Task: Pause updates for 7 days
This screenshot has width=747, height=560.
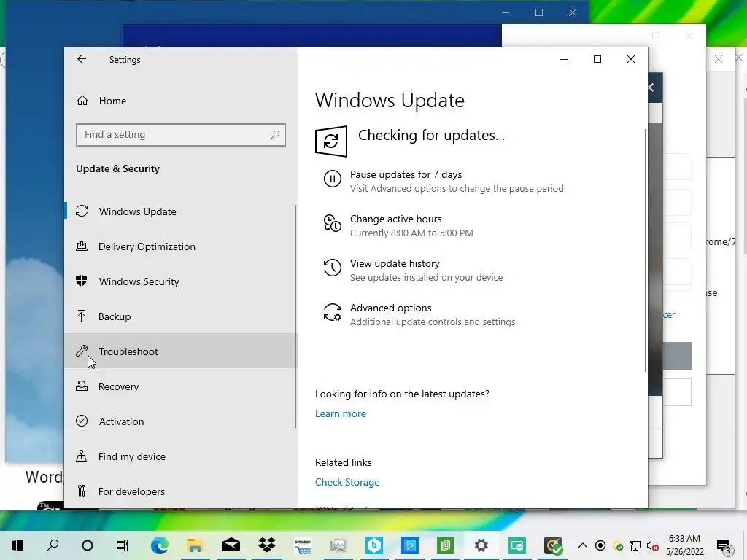Action: click(x=444, y=181)
